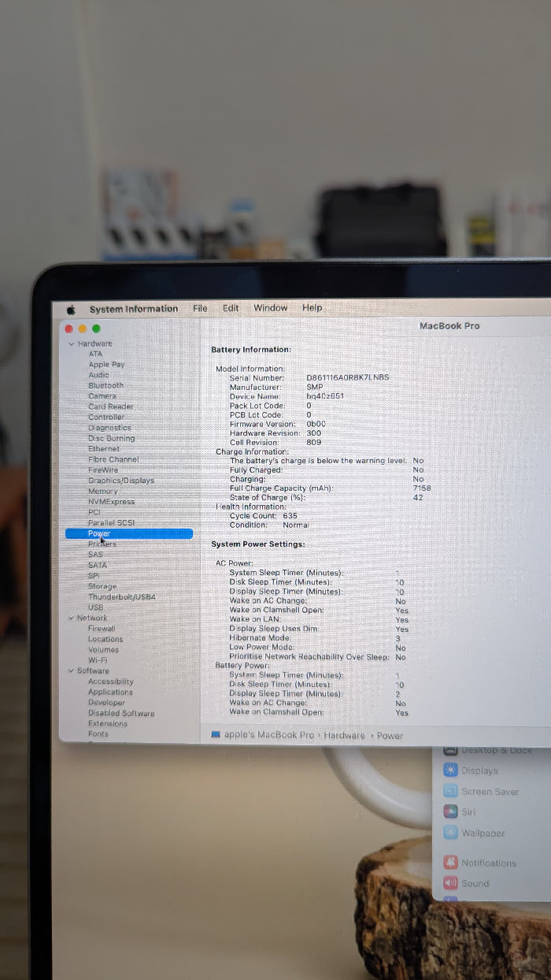Collapse the Software section chevron
This screenshot has width=551, height=980.
pyautogui.click(x=71, y=671)
